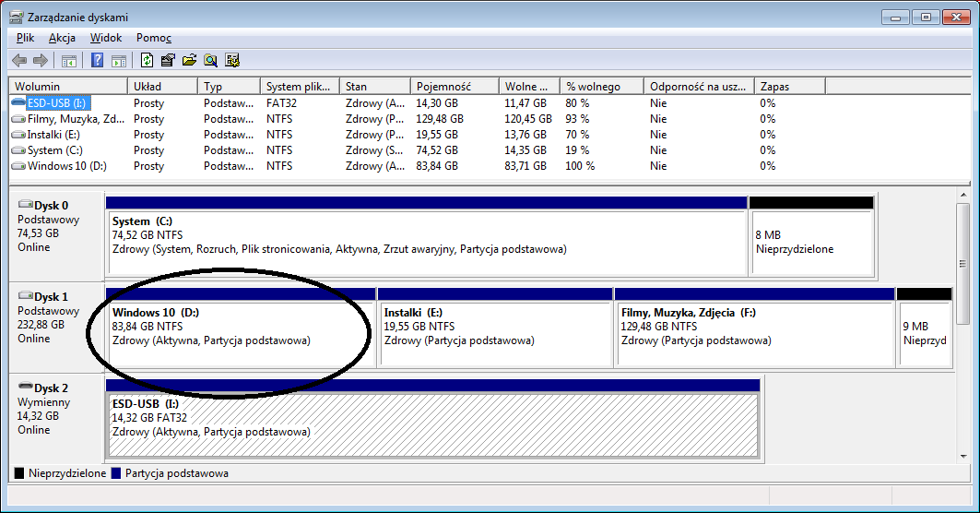
Task: Sort by the % wolnego column header
Action: pos(602,87)
